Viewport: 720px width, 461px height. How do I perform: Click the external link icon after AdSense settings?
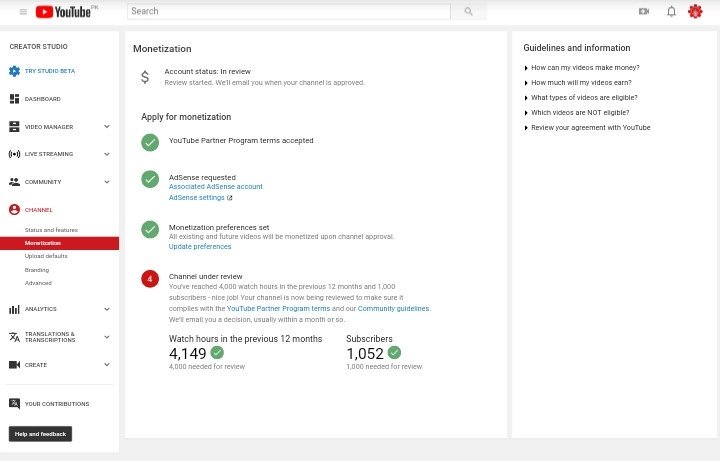230,198
